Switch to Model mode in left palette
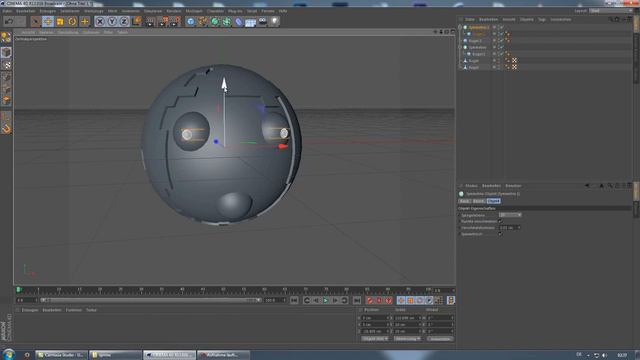 pyautogui.click(x=6, y=52)
